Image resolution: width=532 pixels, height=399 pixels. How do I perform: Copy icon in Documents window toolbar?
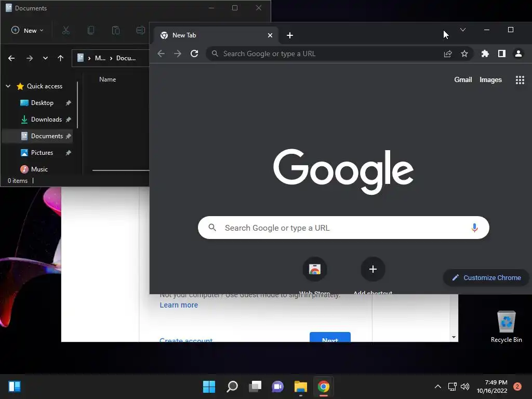pos(90,30)
